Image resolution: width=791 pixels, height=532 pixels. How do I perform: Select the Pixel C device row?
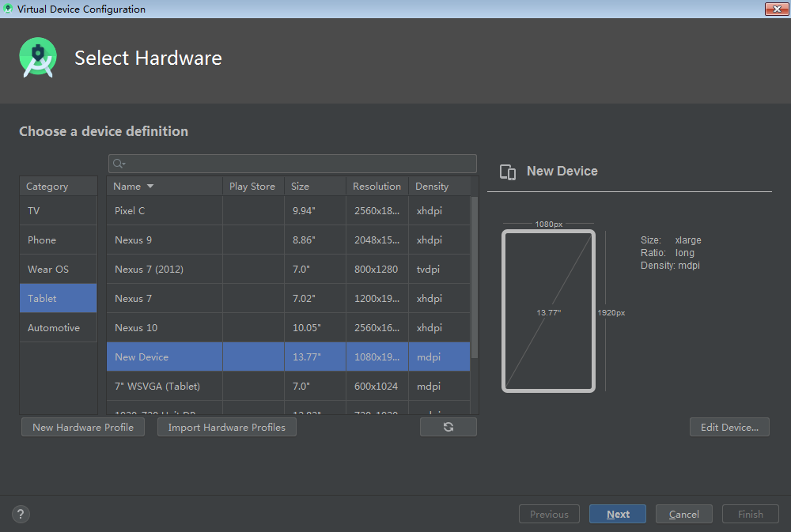[x=289, y=211]
